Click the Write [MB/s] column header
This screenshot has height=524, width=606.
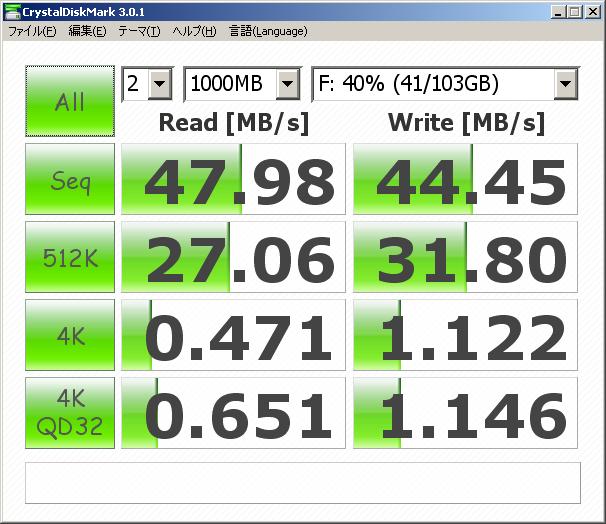click(x=466, y=123)
